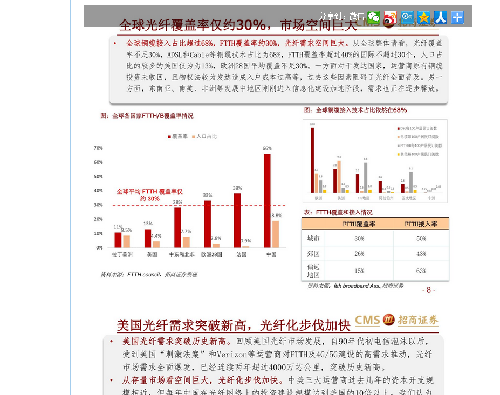Select the FTTH覆盖率 table header
The width and height of the screenshot is (500, 395).
[359, 224]
